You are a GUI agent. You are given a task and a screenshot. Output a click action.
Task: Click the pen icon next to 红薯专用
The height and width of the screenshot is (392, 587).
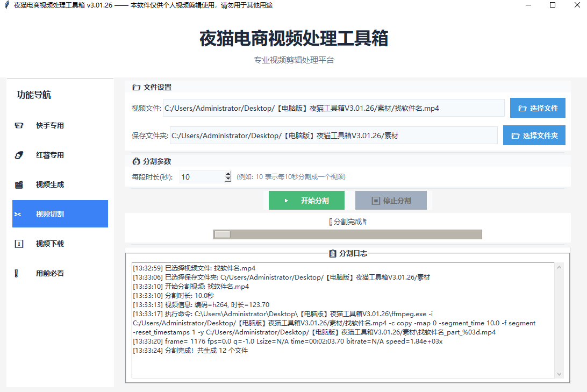(19, 155)
